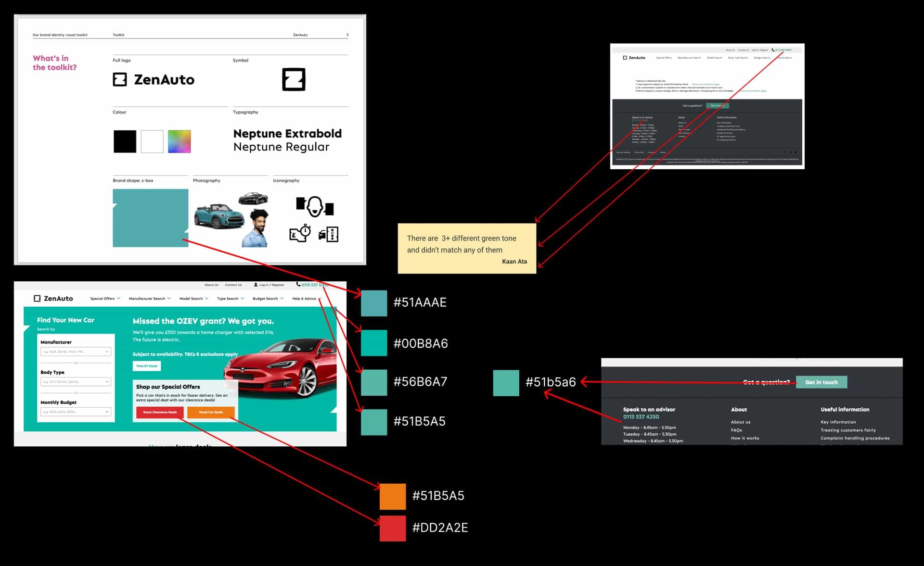Click the Shop our Special Offers heading
Viewport: 924px width, 566px height.
coord(168,387)
